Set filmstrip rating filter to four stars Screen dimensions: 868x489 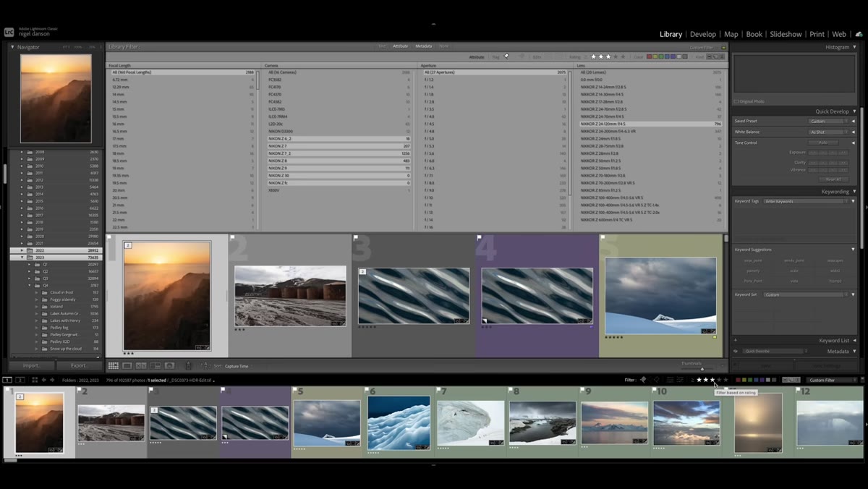719,380
